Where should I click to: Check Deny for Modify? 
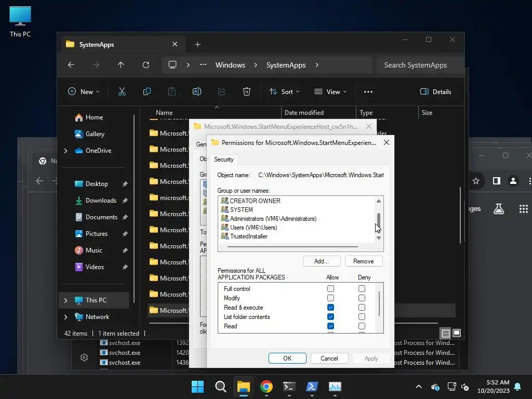[362, 298]
